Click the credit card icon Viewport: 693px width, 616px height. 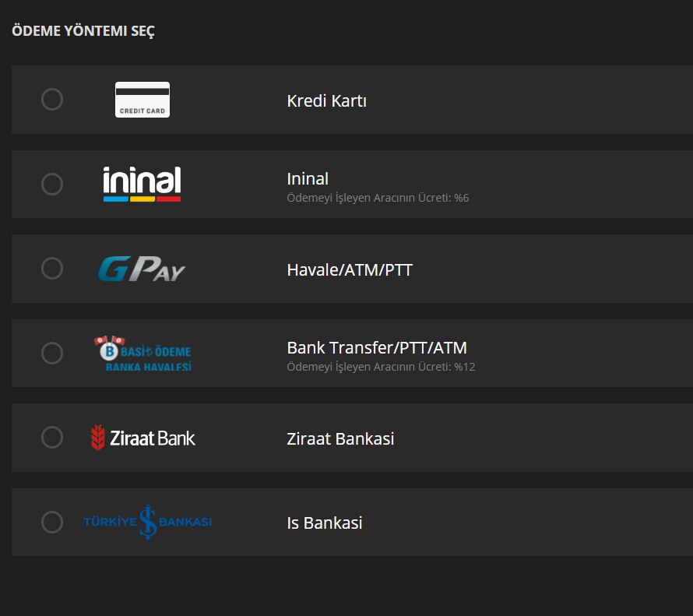click(142, 100)
